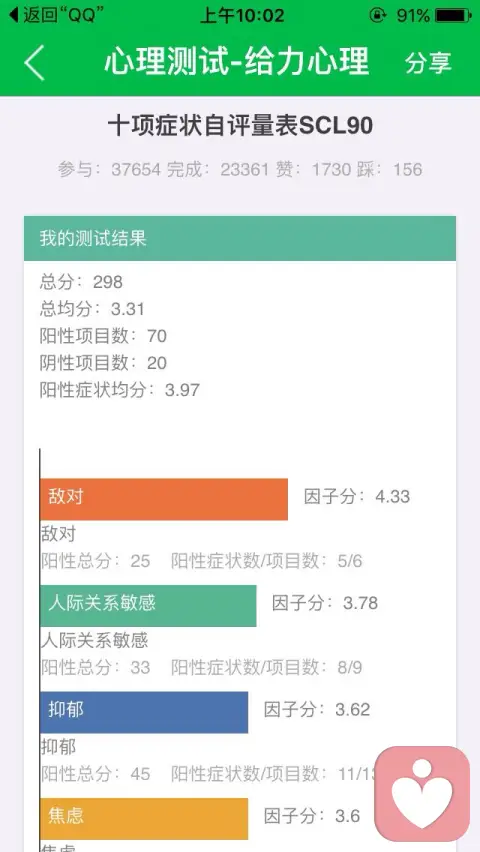Image resolution: width=480 pixels, height=852 pixels.
Task: Select the orange 敌对 bar
Action: (164, 499)
